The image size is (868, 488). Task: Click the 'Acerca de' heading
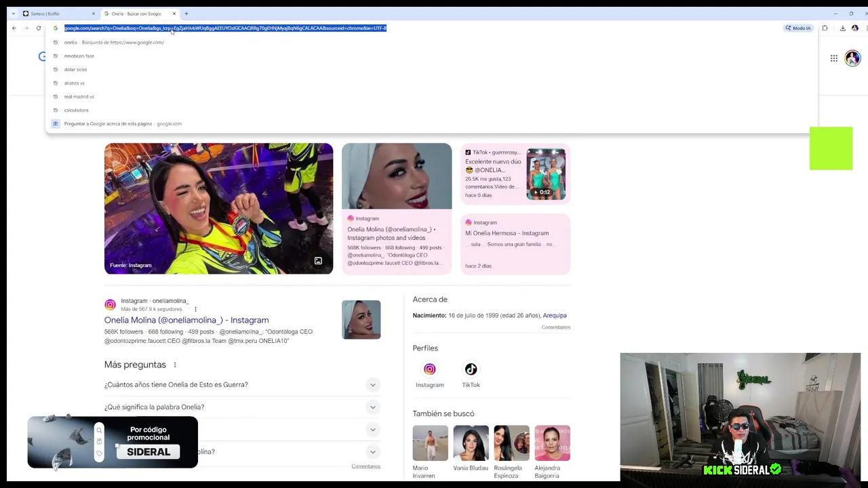(x=430, y=300)
